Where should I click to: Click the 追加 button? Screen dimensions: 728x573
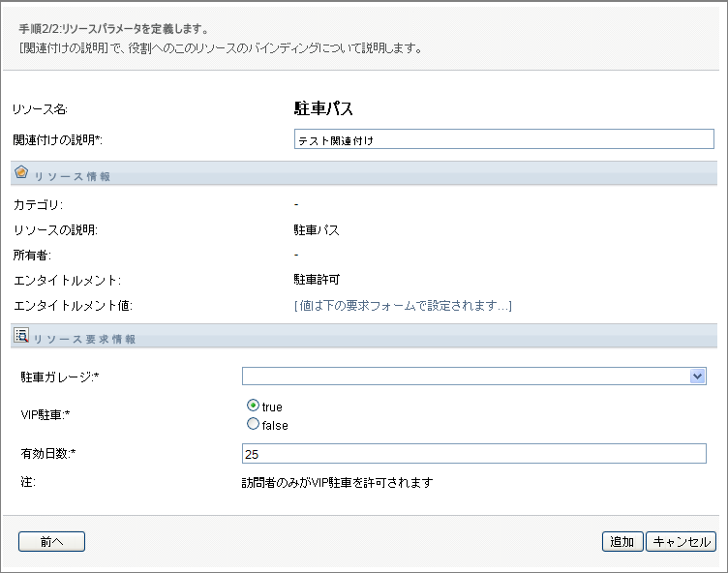coord(622,541)
